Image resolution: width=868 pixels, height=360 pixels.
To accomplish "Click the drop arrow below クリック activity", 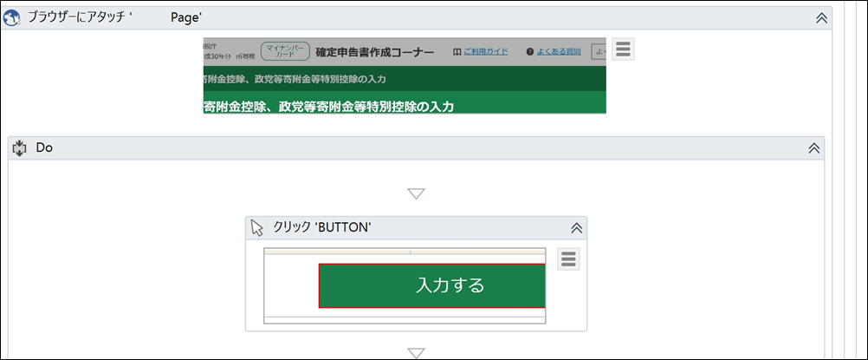I will 416,353.
